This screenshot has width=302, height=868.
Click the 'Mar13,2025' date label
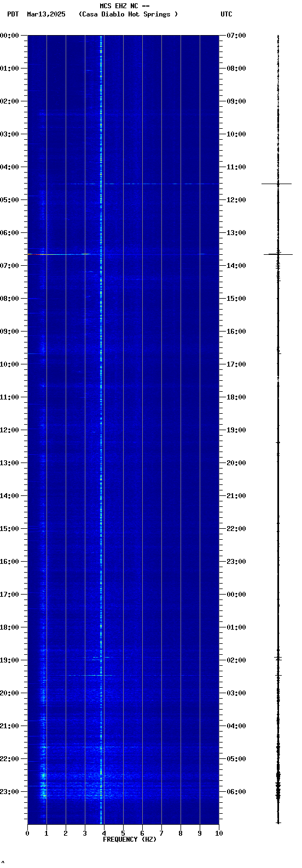click(x=46, y=14)
